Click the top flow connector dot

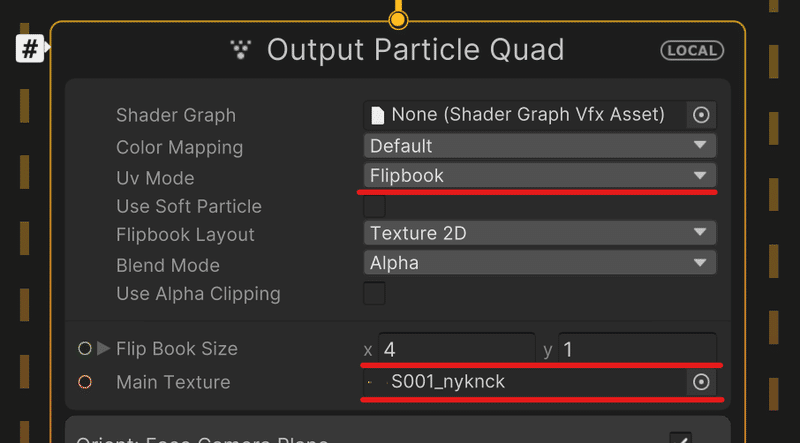click(x=398, y=19)
